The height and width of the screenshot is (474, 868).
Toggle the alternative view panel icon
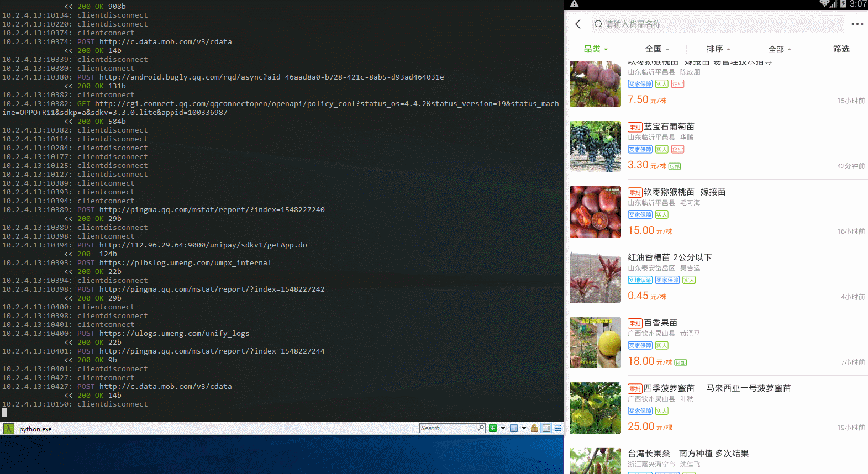click(x=546, y=428)
